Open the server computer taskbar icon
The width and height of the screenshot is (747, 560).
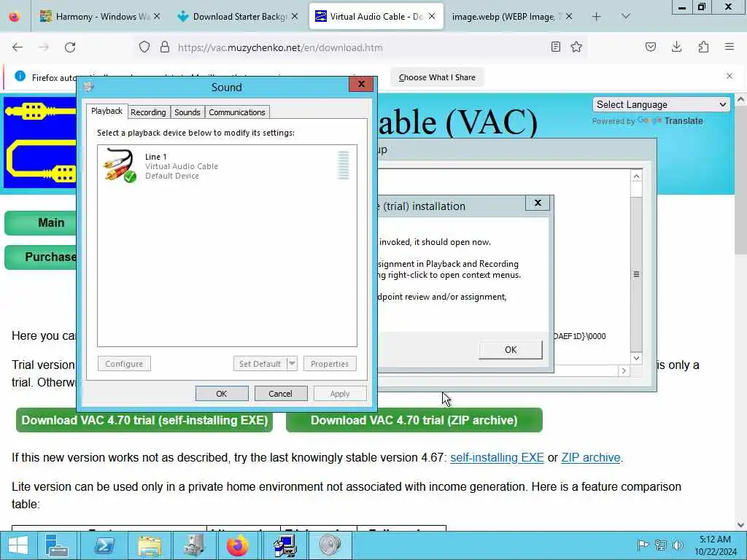click(x=194, y=545)
